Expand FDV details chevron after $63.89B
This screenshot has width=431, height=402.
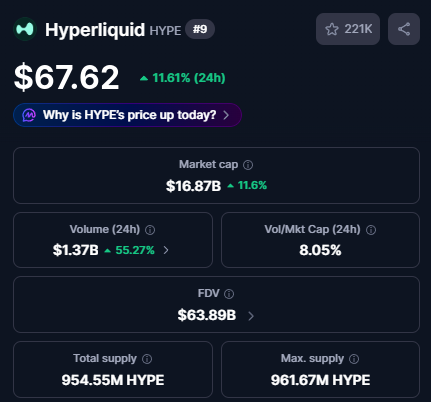251,316
